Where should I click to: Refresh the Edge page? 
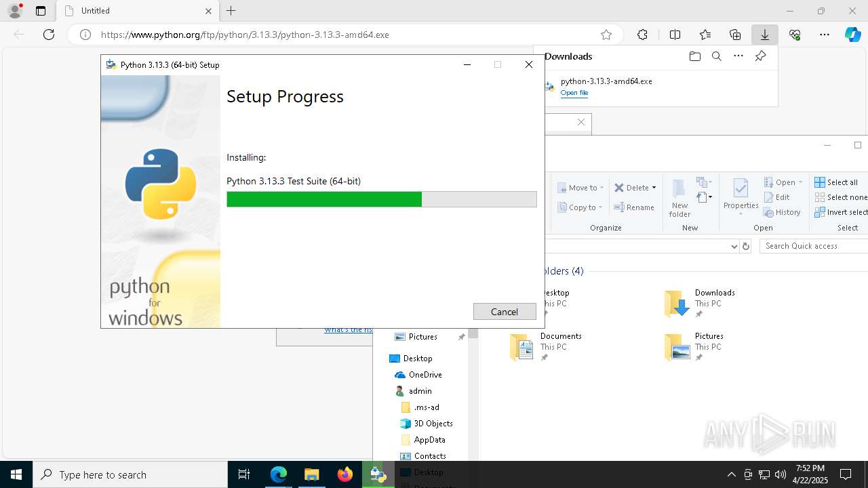coord(49,35)
